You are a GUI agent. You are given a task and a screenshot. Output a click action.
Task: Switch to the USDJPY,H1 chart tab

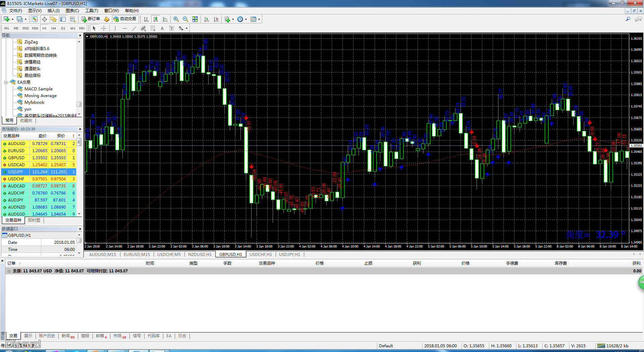pos(289,254)
